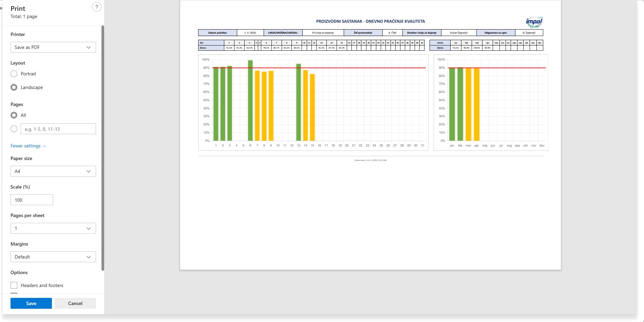The width and height of the screenshot is (644, 322).
Task: Click the 99.5% value cell for day 6
Action: (x=266, y=48)
